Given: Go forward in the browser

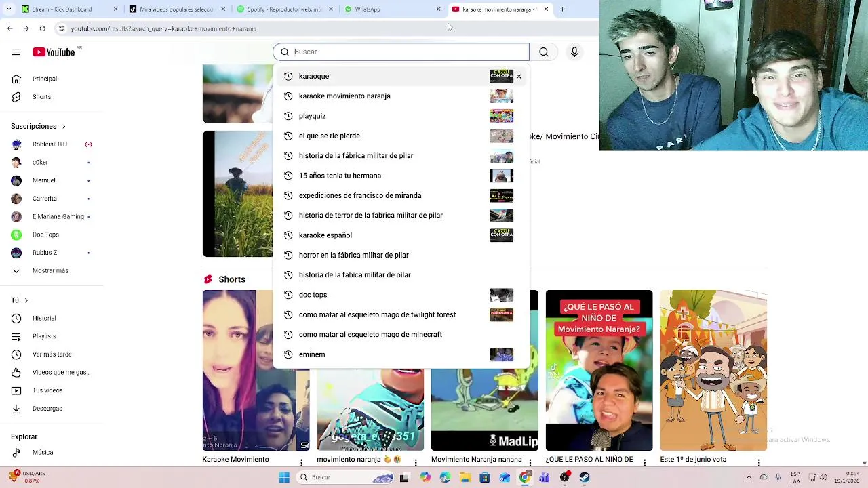Looking at the screenshot, I should coord(26,28).
